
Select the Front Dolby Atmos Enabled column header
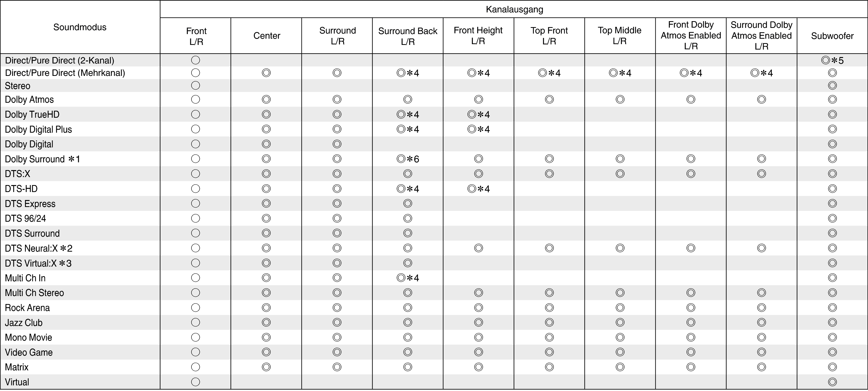click(x=691, y=35)
